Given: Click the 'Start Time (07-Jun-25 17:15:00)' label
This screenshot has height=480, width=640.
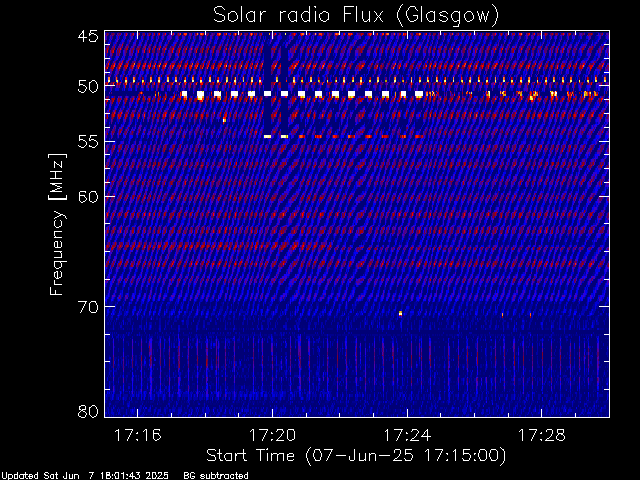Looking at the screenshot, I should 356,456.
